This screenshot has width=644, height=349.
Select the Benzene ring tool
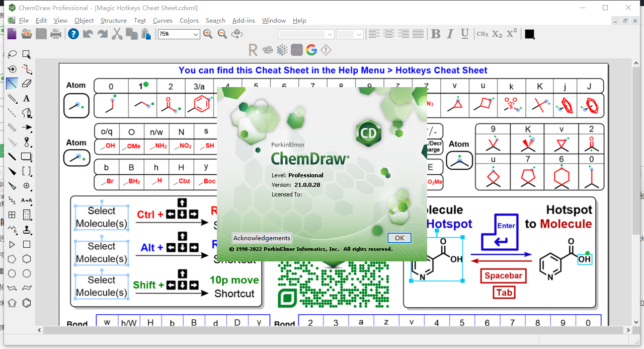(x=27, y=303)
